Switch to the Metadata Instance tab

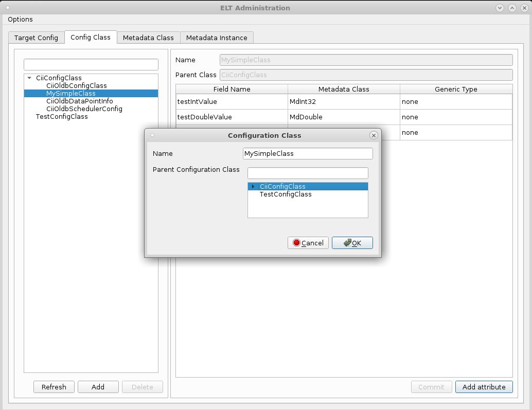pos(217,38)
